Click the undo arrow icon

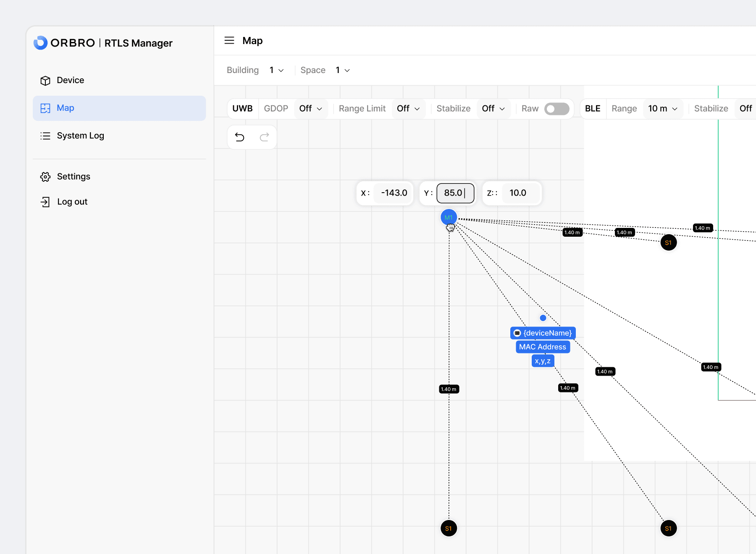click(240, 137)
